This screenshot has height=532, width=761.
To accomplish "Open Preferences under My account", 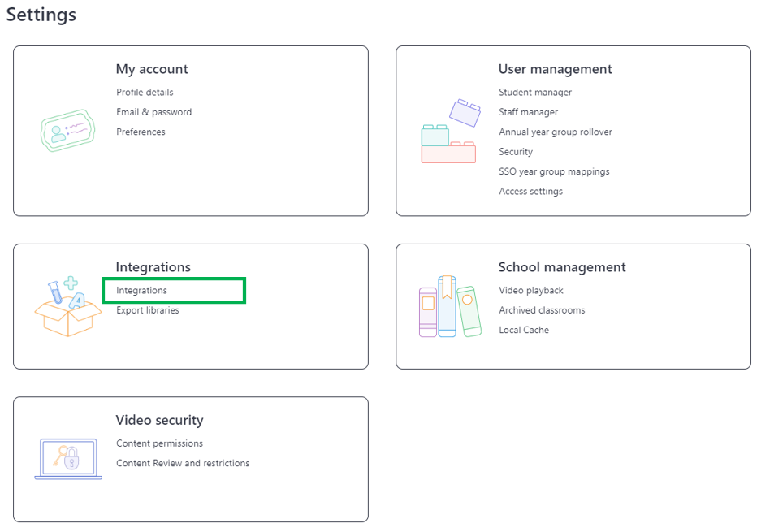I will pyautogui.click(x=141, y=132).
